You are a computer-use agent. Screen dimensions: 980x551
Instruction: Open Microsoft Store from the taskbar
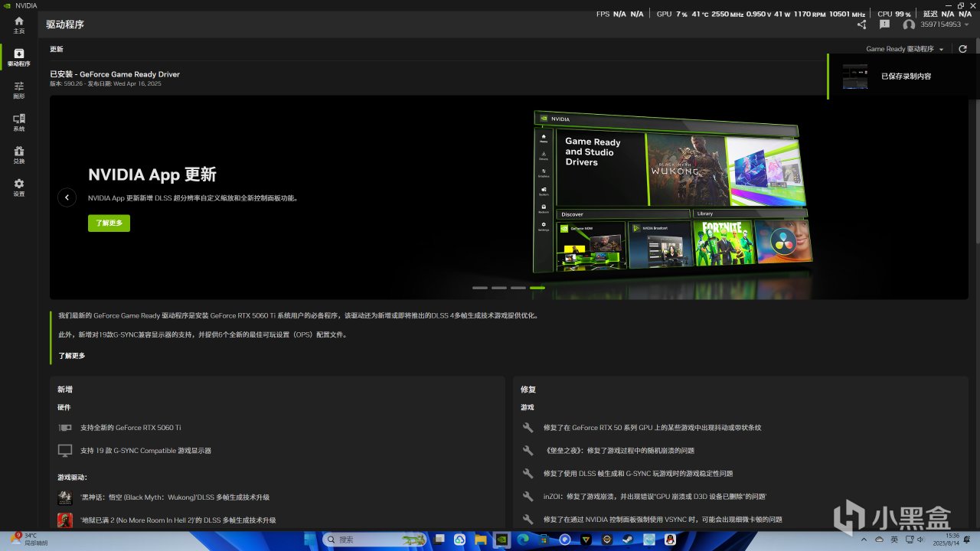coord(543,540)
